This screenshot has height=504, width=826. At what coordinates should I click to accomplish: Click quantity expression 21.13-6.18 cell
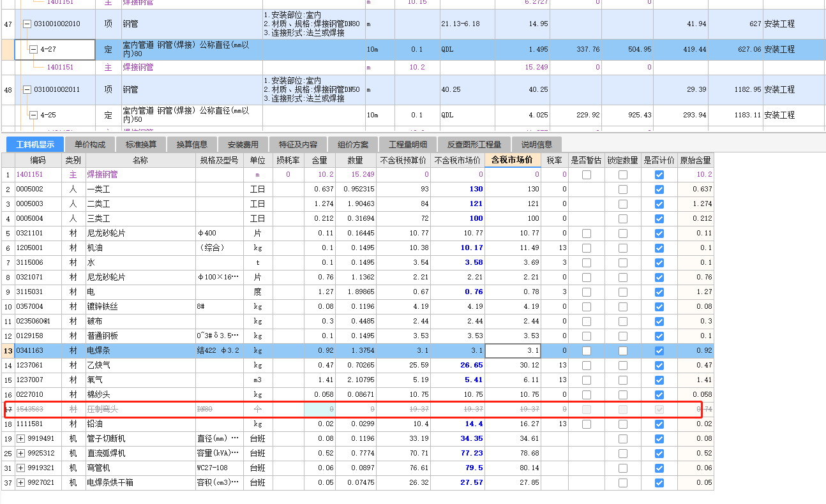click(467, 24)
